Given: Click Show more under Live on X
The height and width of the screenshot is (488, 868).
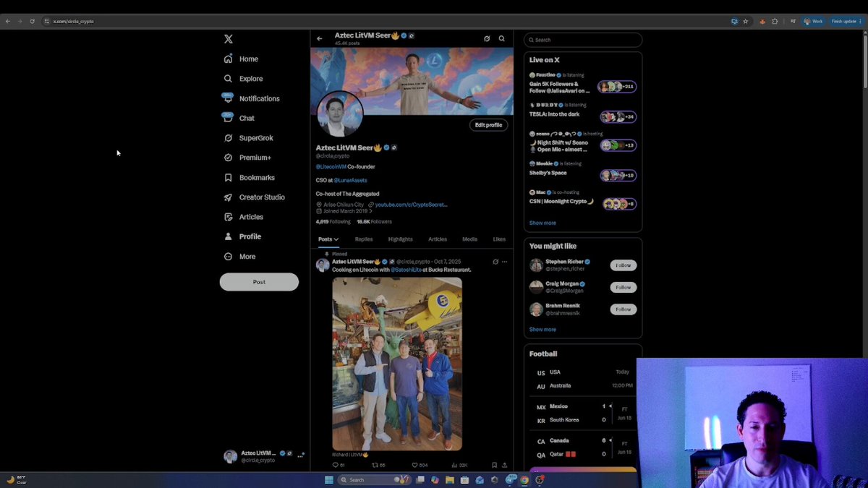Looking at the screenshot, I should click(x=542, y=223).
